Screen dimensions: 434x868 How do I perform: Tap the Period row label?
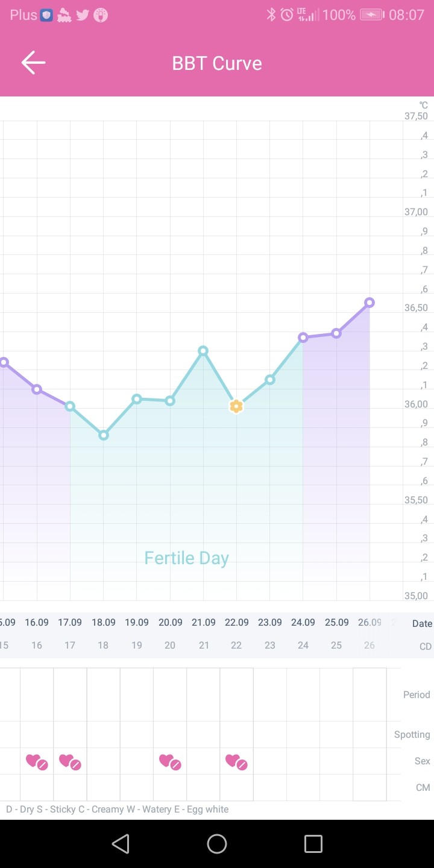pos(417,695)
